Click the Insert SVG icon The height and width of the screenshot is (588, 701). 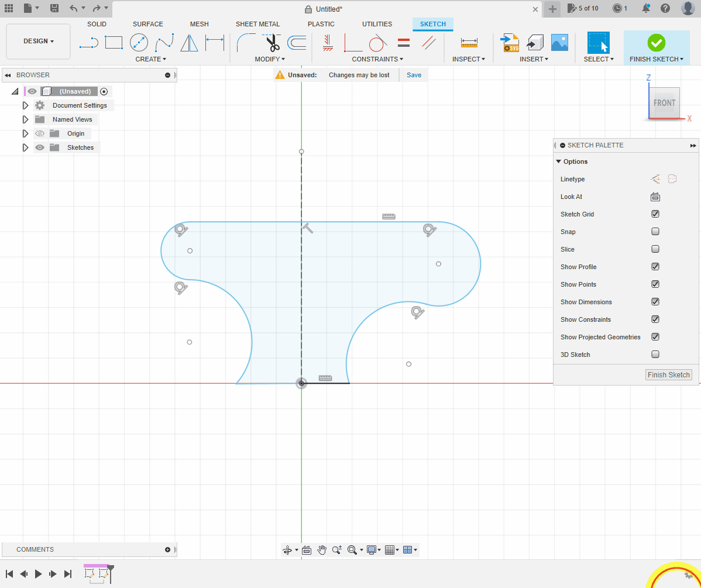pos(510,43)
